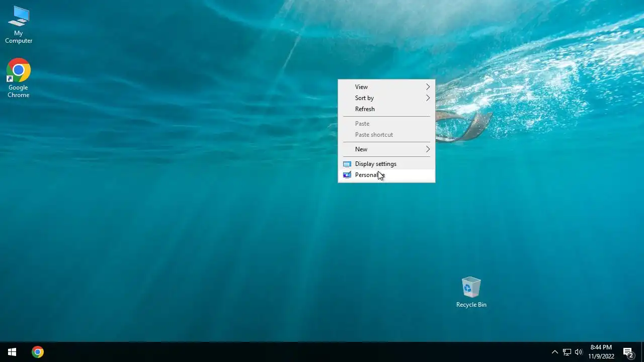Image resolution: width=644 pixels, height=362 pixels.
Task: Open the New submenu
Action: pos(386,149)
